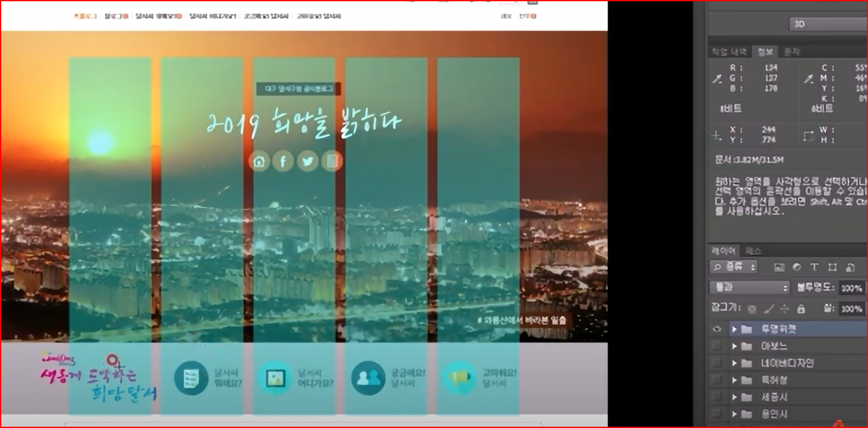Image resolution: width=868 pixels, height=428 pixels.
Task: Click the people circle icon in bottom bar
Action: (368, 378)
